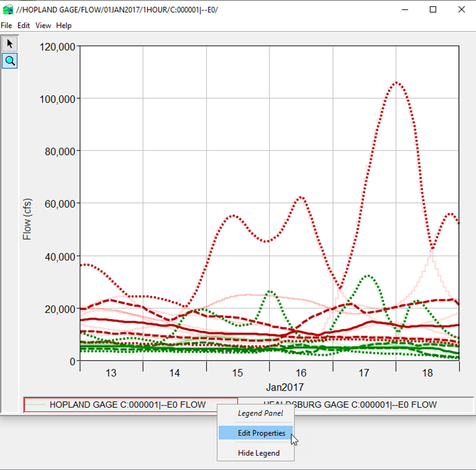The image size is (476, 470).
Task: Click day 16 on the time axis
Action: 301,373
